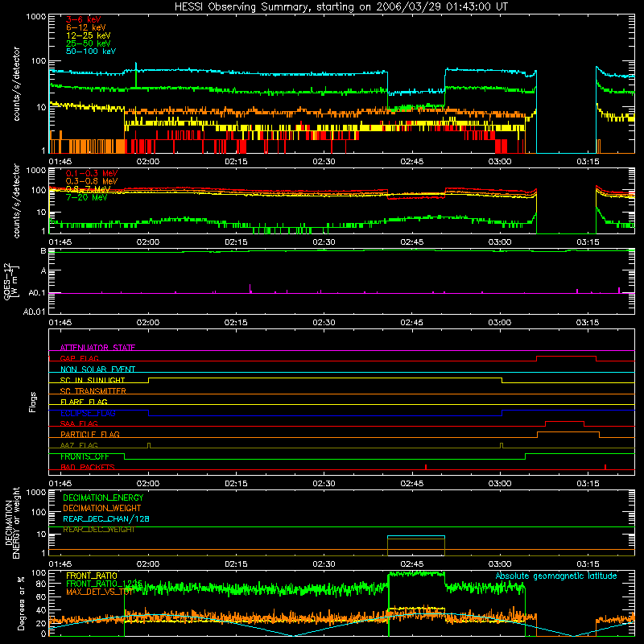Click the SC_IN_SUNLIGHT flag label
The width and height of the screenshot is (644, 644).
click(x=93, y=380)
